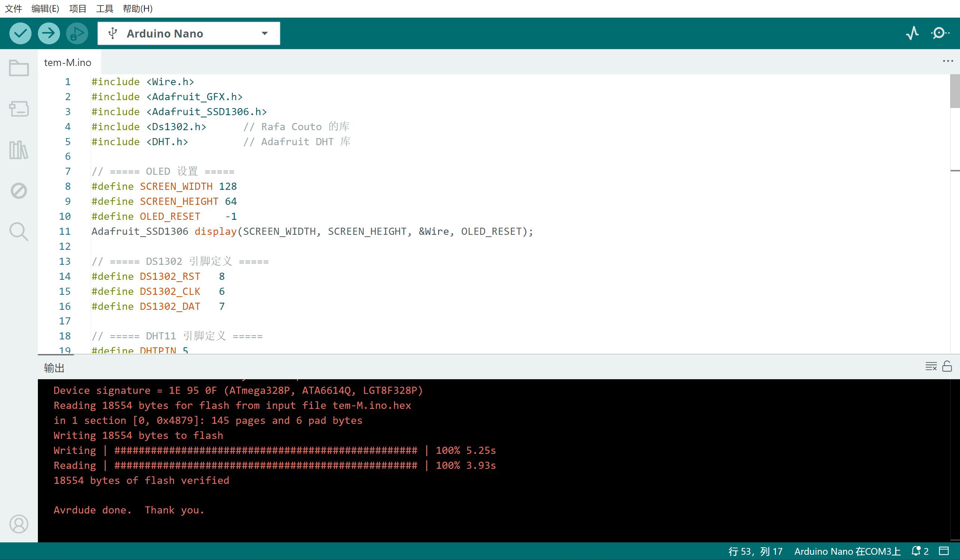Click the Writing 100% 5.25s progress line
Image resolution: width=960 pixels, height=560 pixels.
point(275,450)
